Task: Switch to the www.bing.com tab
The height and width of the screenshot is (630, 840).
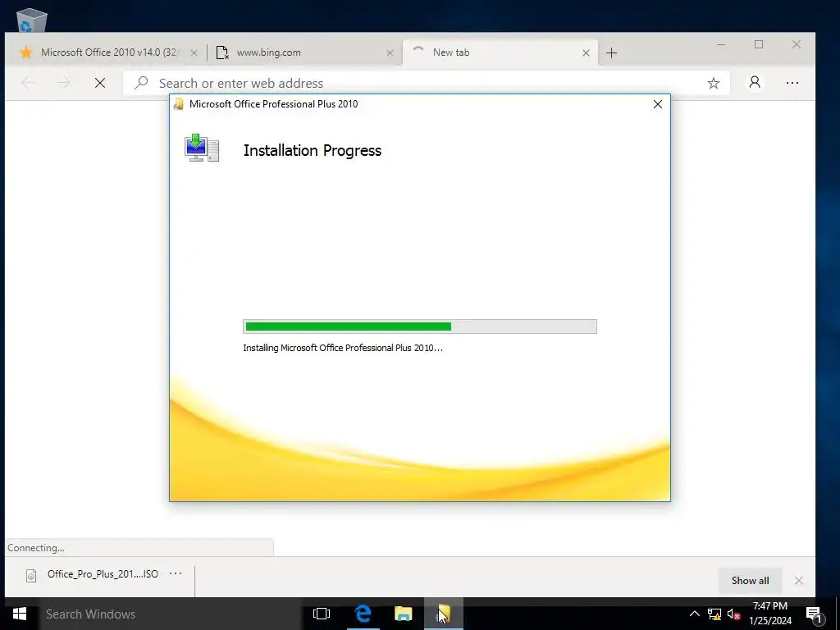Action: tap(304, 52)
